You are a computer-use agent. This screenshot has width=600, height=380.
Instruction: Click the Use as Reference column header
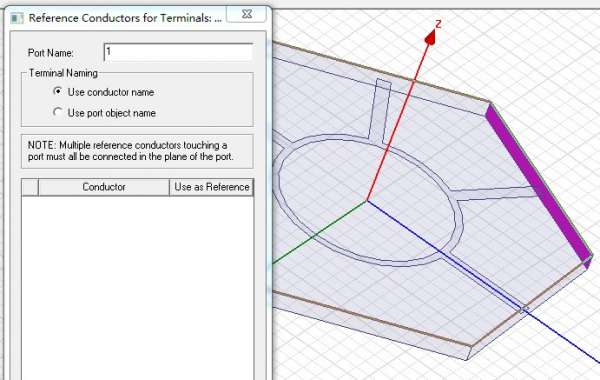pos(212,187)
